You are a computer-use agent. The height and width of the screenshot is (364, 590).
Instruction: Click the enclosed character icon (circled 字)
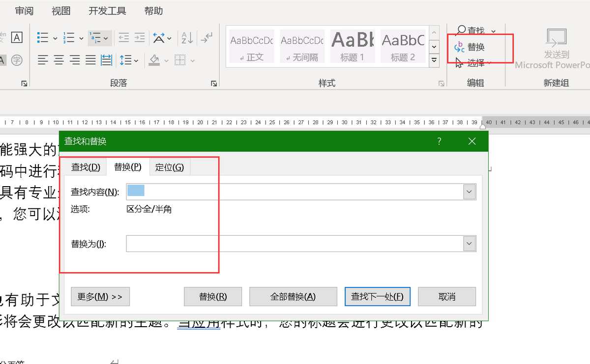[x=17, y=60]
